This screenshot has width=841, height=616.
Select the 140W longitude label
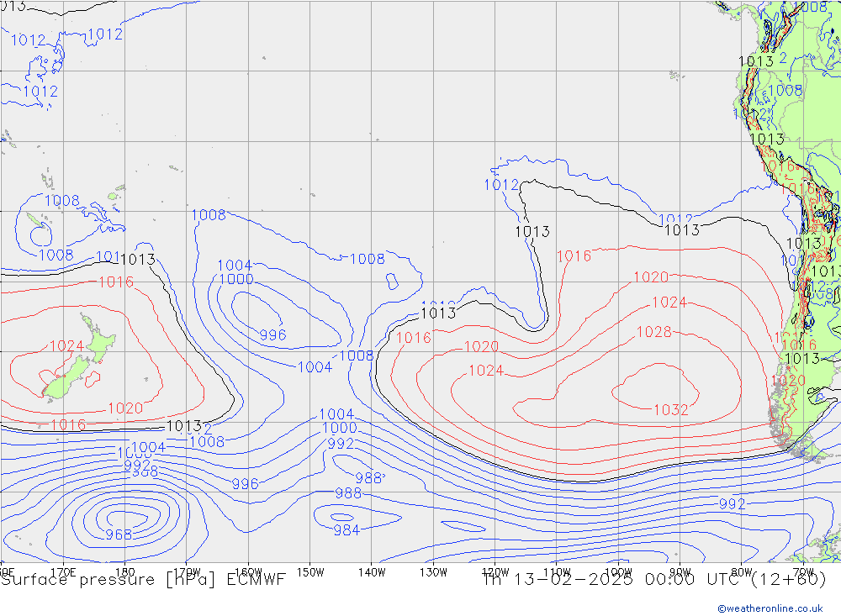[x=372, y=572]
